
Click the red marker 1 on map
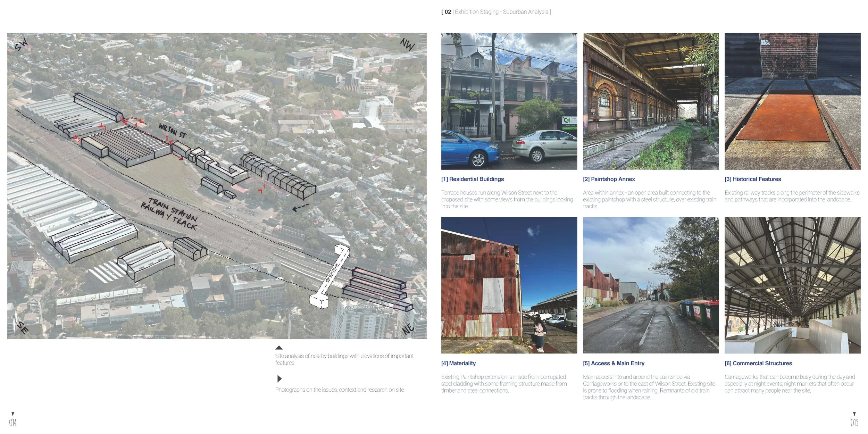[261, 189]
